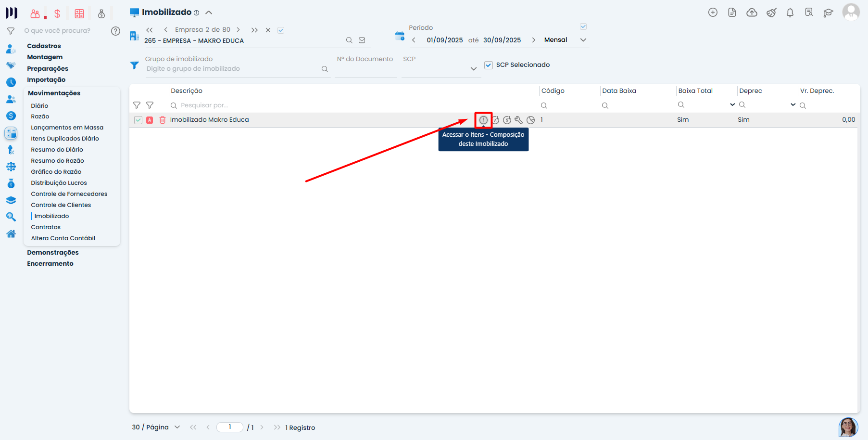Open the help question mark icon
The height and width of the screenshot is (440, 868).
coord(115,31)
